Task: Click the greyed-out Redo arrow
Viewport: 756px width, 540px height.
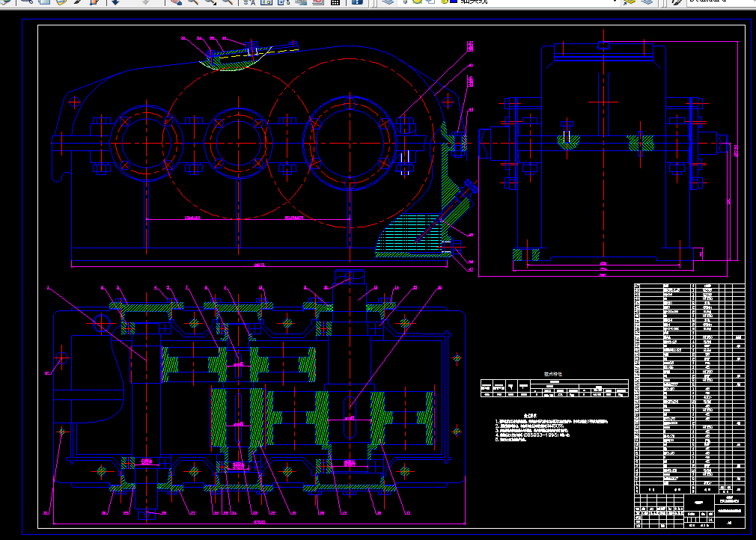Action: (146, 1)
